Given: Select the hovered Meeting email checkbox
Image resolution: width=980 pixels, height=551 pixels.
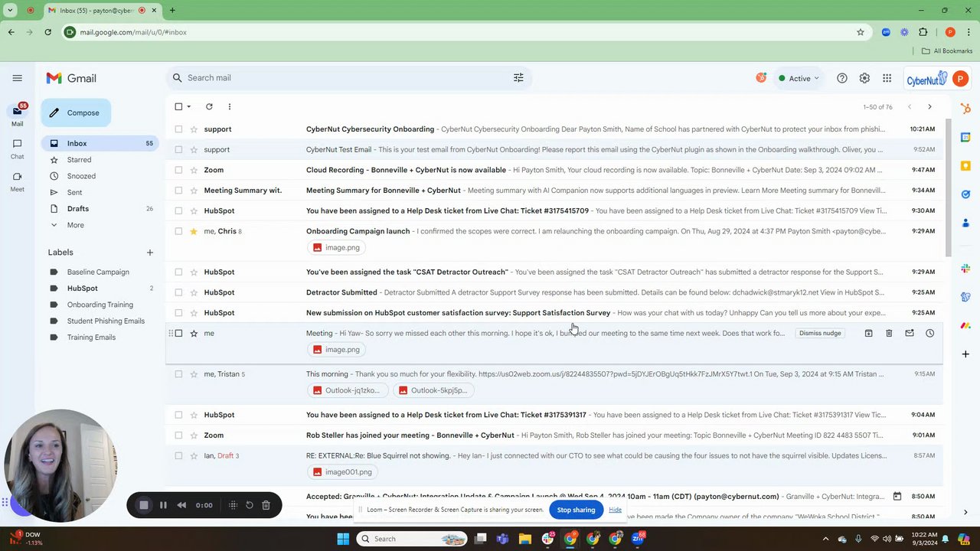Looking at the screenshot, I should tap(178, 333).
